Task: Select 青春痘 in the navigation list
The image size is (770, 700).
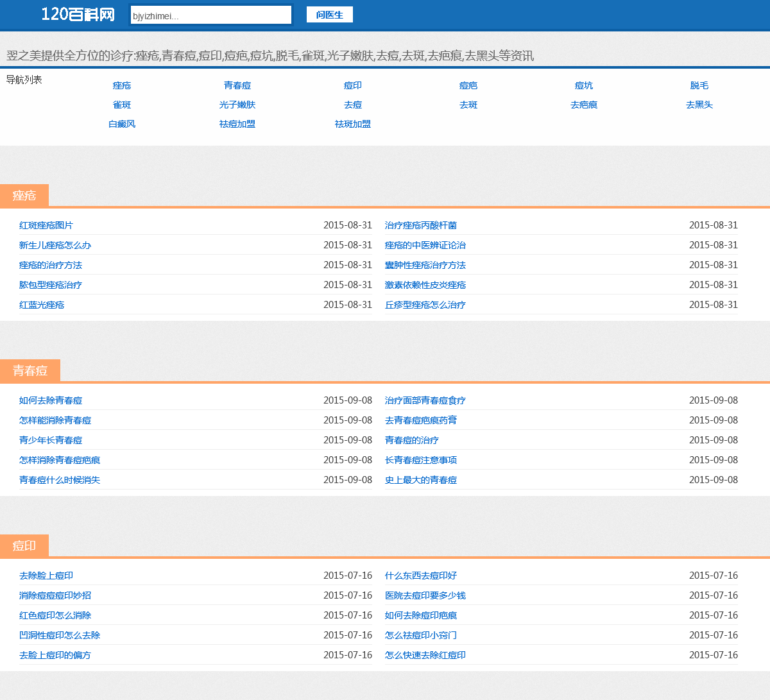Action: [237, 85]
